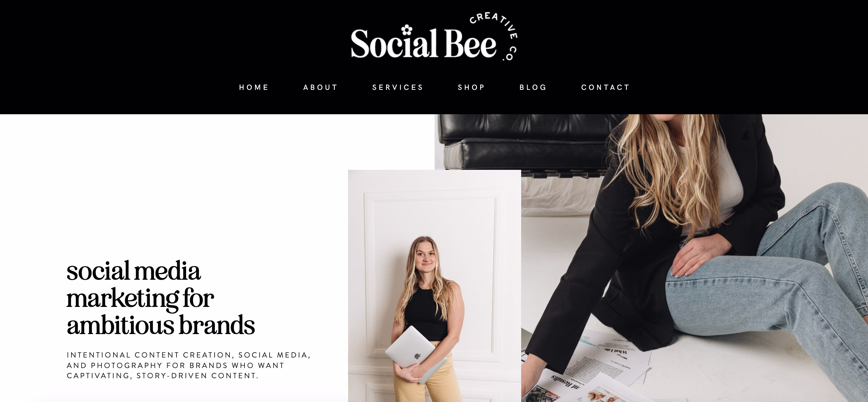868x402 pixels.
Task: Click the intentional content creation tagline text
Action: [188, 365]
